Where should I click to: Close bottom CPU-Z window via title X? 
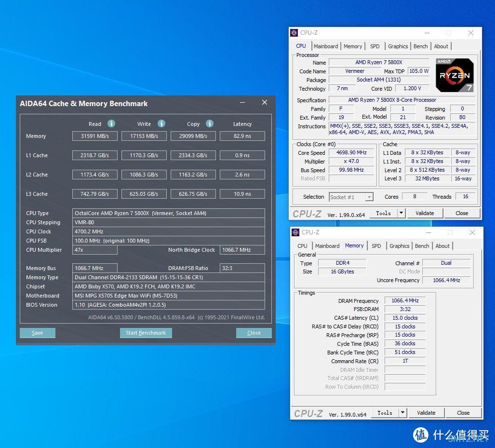tap(472, 232)
